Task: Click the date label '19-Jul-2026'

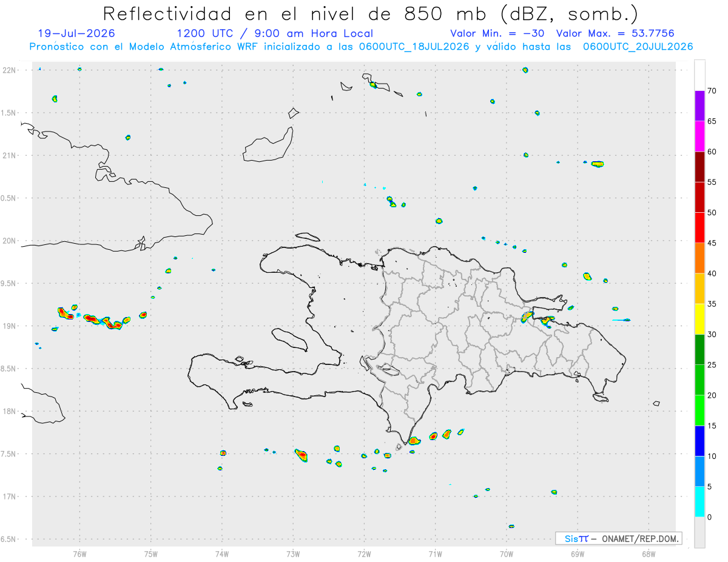Action: 76,33
